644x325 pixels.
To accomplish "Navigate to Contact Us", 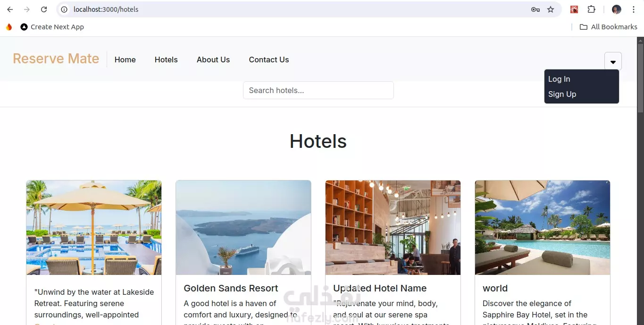I will [x=269, y=60].
